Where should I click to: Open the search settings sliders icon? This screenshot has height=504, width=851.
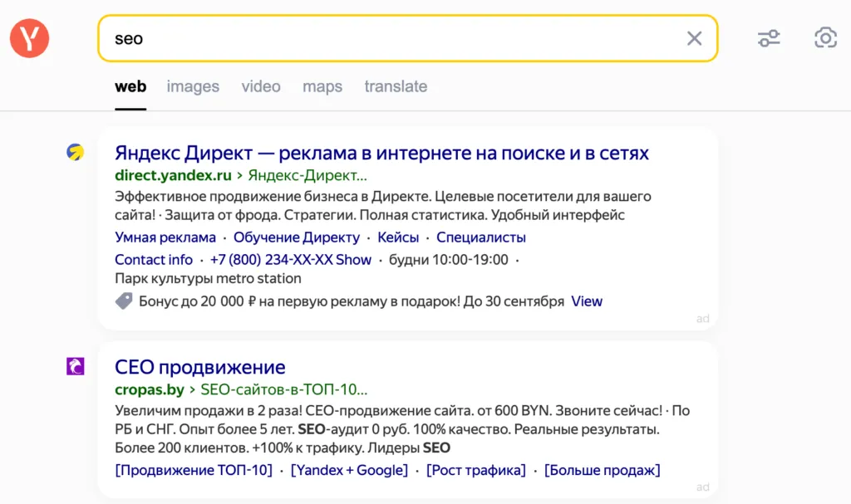click(x=769, y=38)
